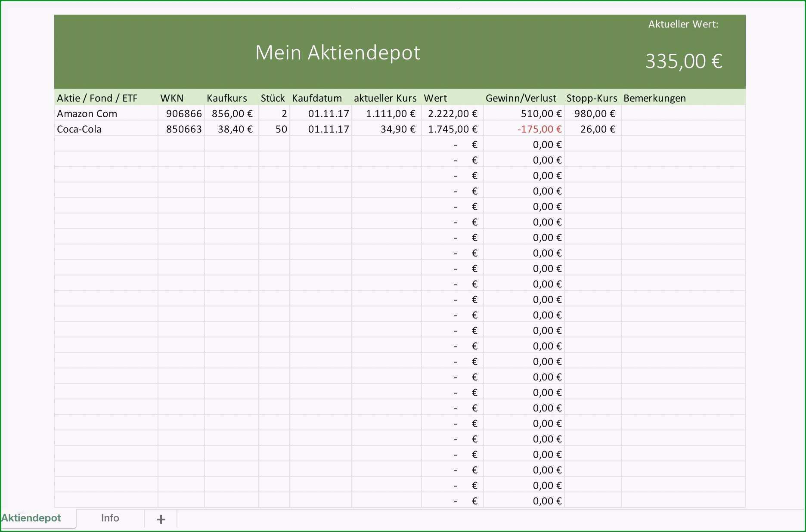Click the Mein Aktiendepot title banner
This screenshot has width=806, height=532.
tap(338, 53)
